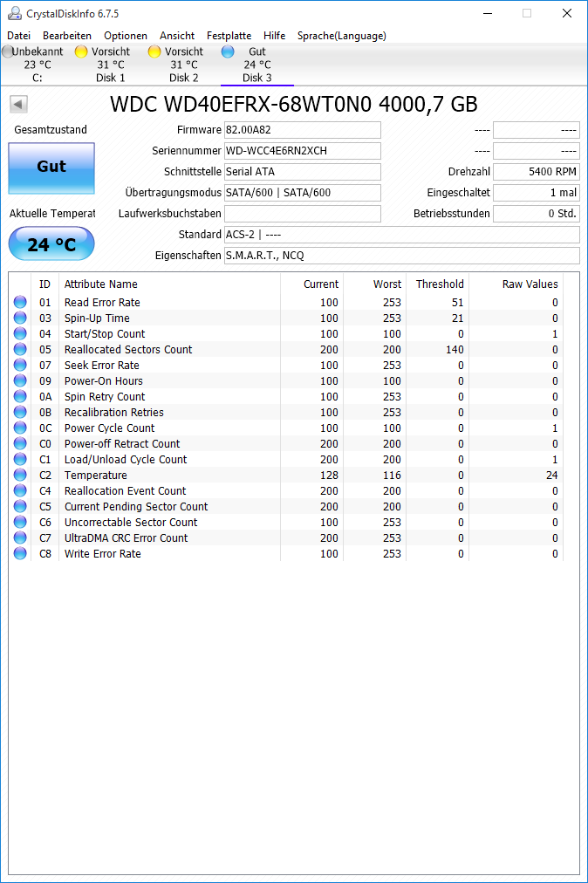Click the Attribute Name column header
Image resolution: width=588 pixels, height=883 pixels.
click(169, 284)
